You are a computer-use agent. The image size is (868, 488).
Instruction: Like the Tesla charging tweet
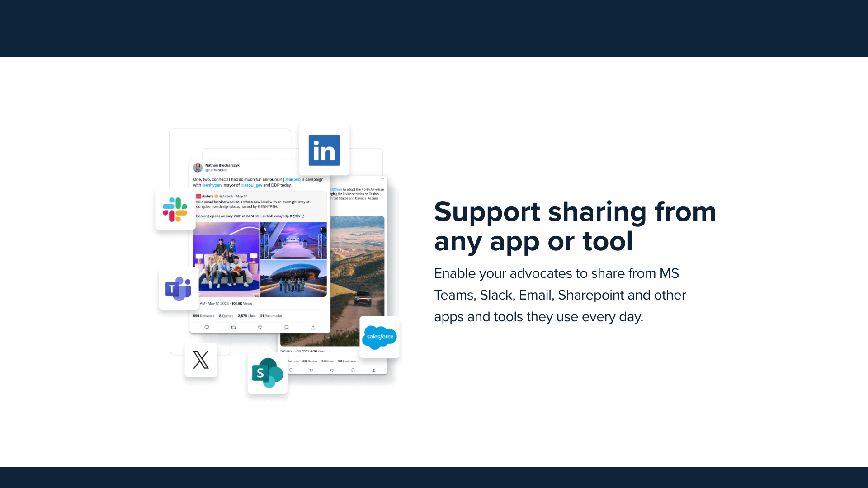332,370
